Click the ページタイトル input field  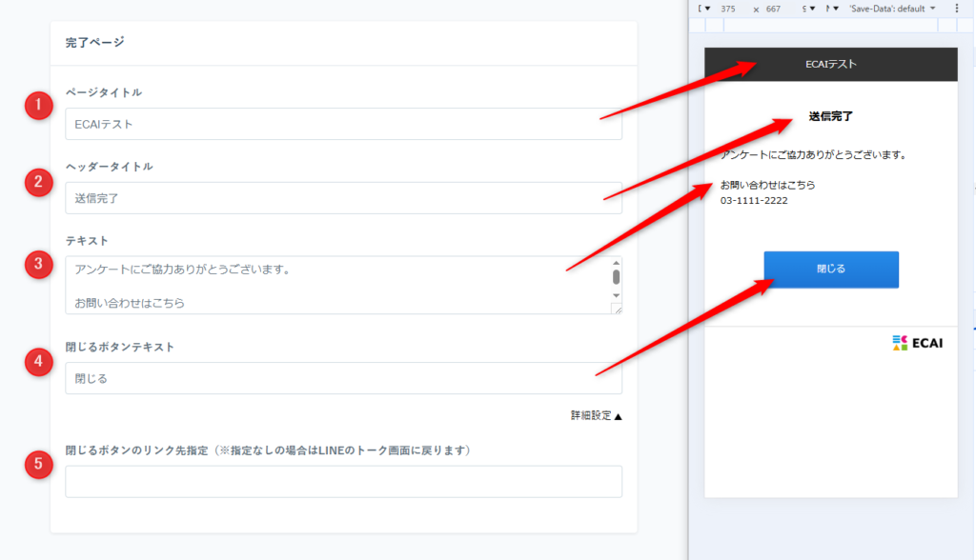pos(343,124)
